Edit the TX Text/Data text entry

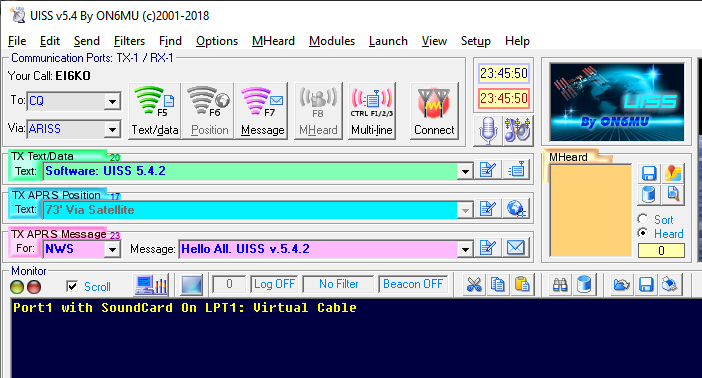pyautogui.click(x=488, y=170)
